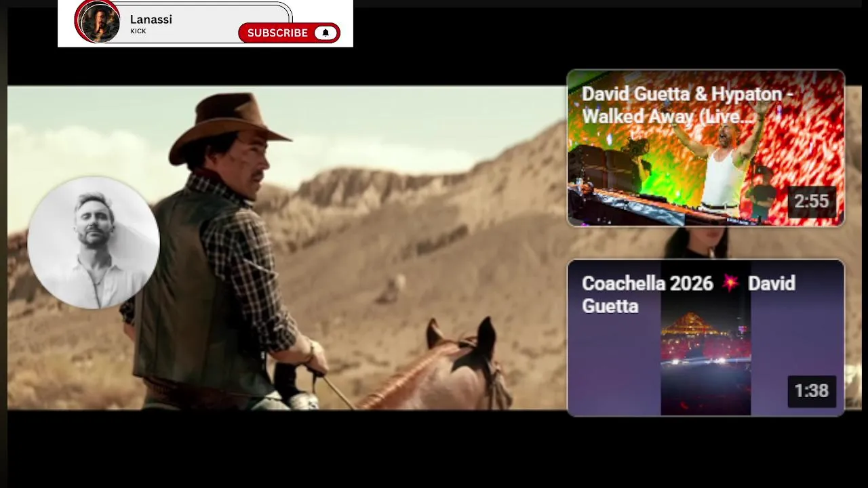Viewport: 868px width, 488px height.
Task: Open the Coachella 2026 David Guetta video
Action: (x=706, y=338)
